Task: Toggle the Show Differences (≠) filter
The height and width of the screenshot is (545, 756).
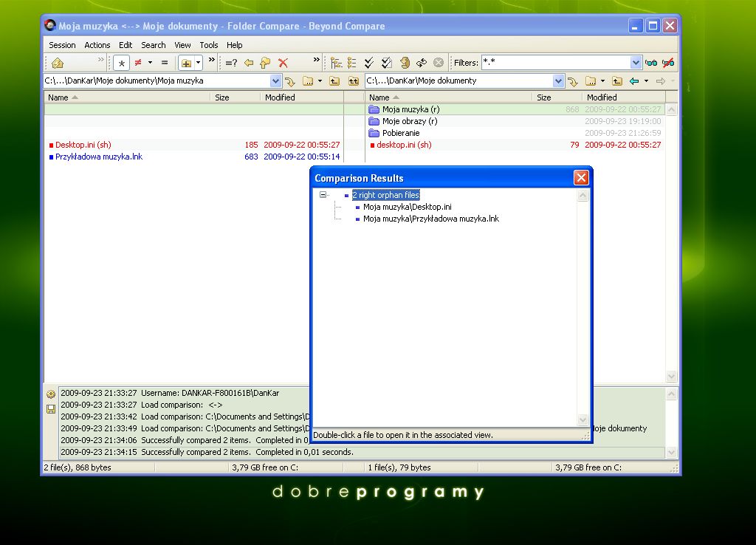Action: 138,63
